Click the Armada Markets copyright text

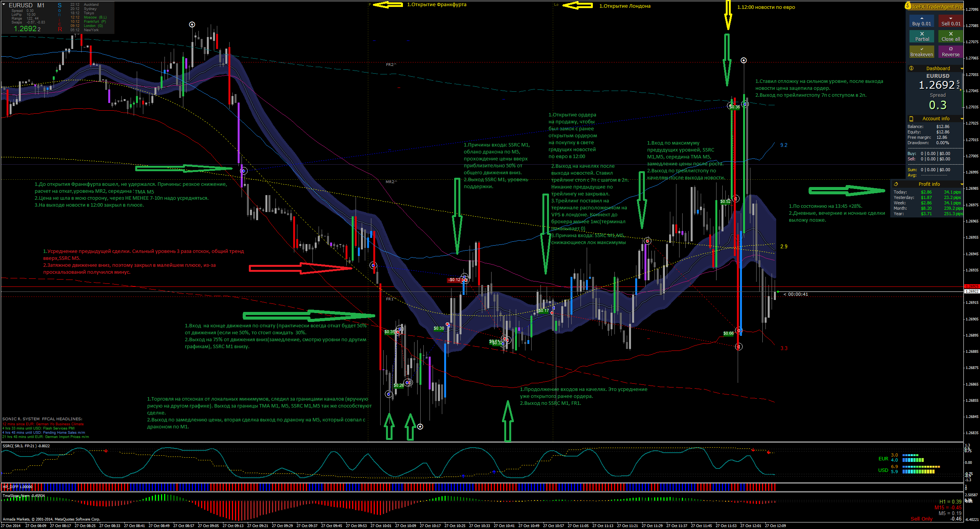(51, 519)
